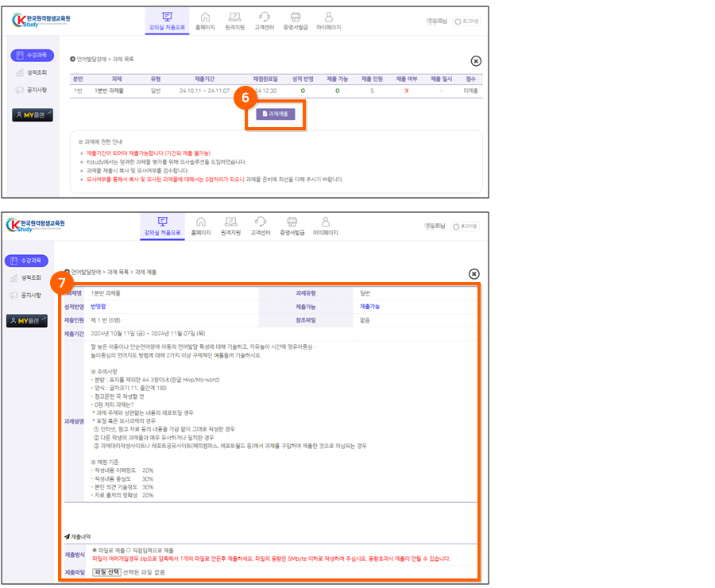Click 과제제출 button on the assignment list page
The image size is (715, 588).
pos(275,114)
